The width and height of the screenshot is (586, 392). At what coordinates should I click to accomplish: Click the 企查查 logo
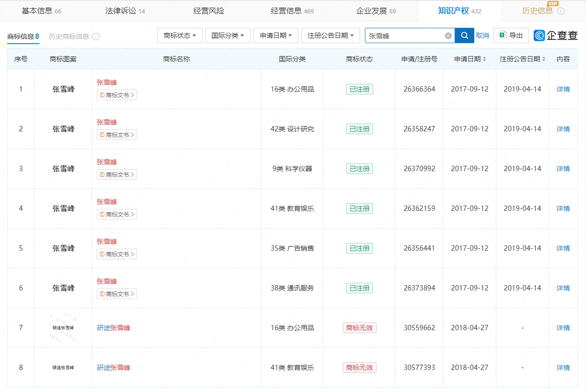tap(556, 35)
